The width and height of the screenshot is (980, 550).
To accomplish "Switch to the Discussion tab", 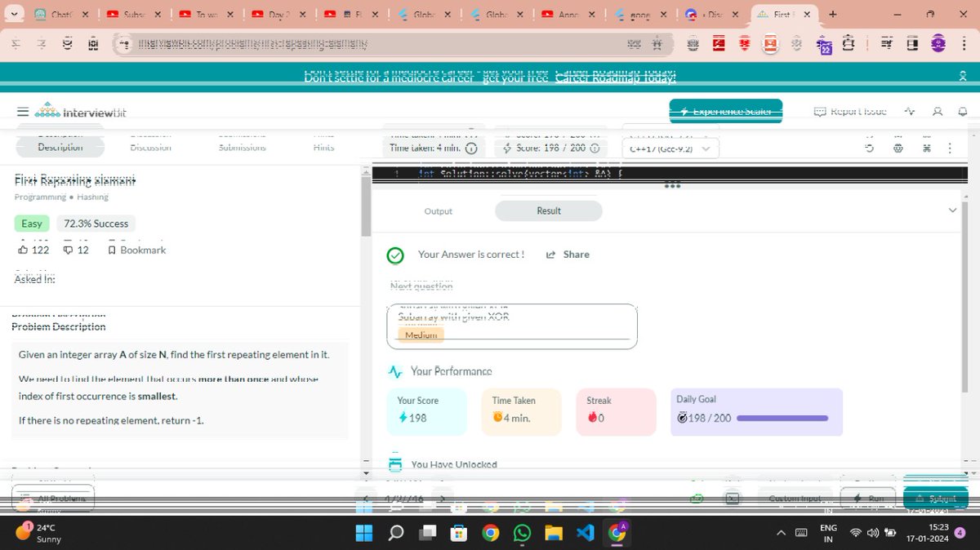I will tap(150, 147).
